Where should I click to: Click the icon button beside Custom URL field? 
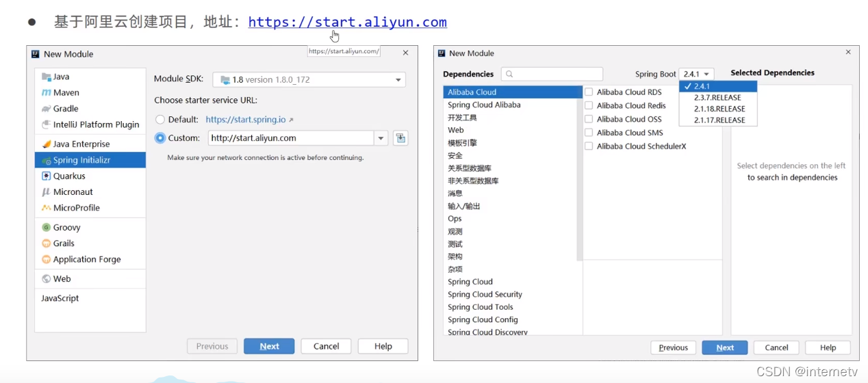(400, 138)
